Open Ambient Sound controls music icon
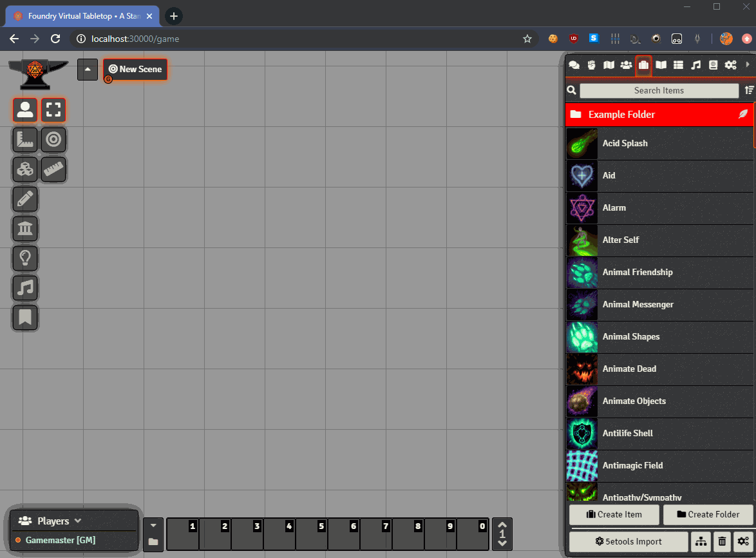756x558 pixels. click(x=25, y=288)
